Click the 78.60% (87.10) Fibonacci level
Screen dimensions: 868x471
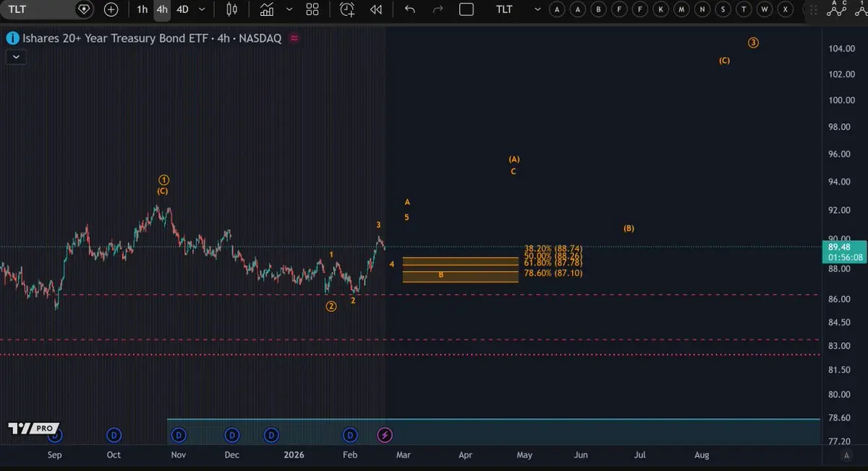point(553,273)
